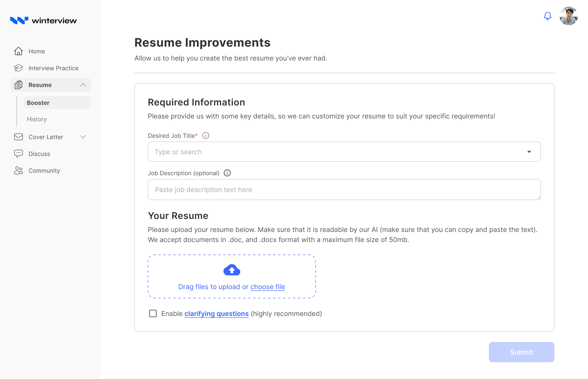
Task: Open the Desired Job Title dropdown arrow
Action: point(529,152)
